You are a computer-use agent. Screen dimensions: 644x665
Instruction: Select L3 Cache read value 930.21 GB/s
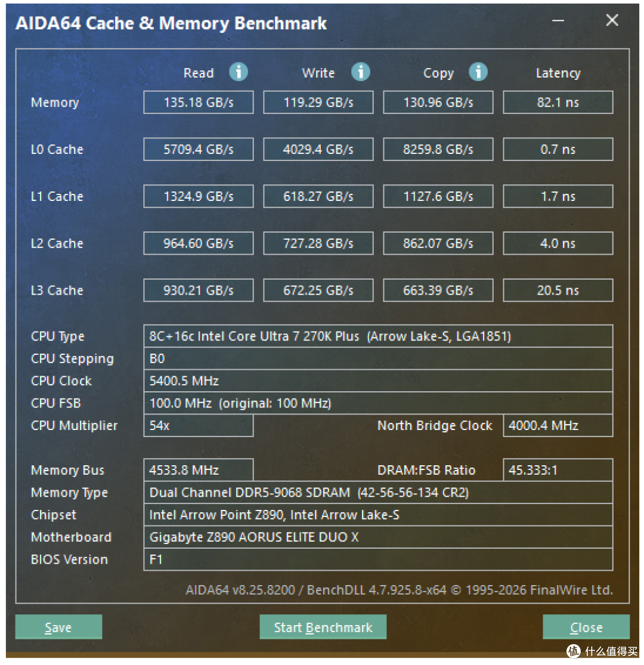(199, 290)
